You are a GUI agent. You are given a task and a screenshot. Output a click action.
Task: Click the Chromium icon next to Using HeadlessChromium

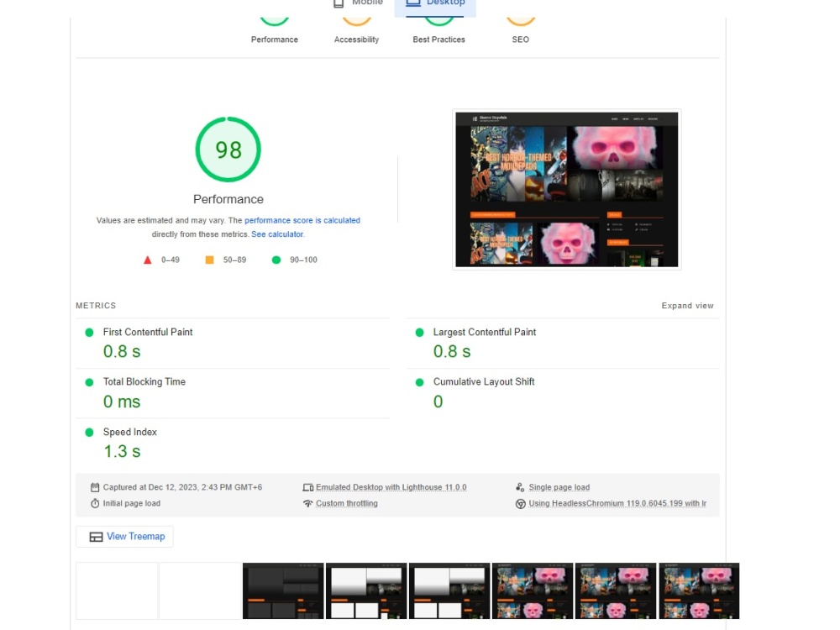click(520, 503)
